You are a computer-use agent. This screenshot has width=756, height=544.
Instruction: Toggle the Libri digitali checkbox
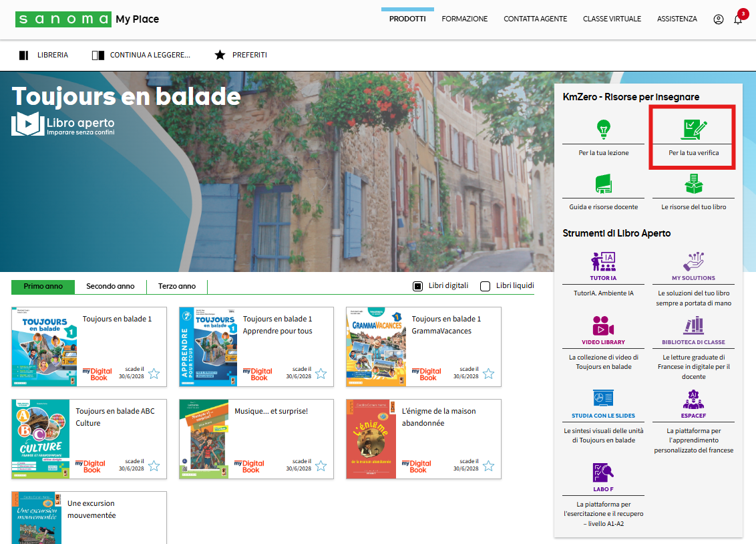pos(417,287)
